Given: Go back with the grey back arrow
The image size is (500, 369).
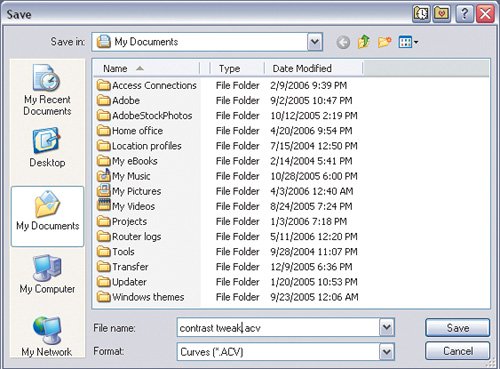Looking at the screenshot, I should click(x=343, y=42).
